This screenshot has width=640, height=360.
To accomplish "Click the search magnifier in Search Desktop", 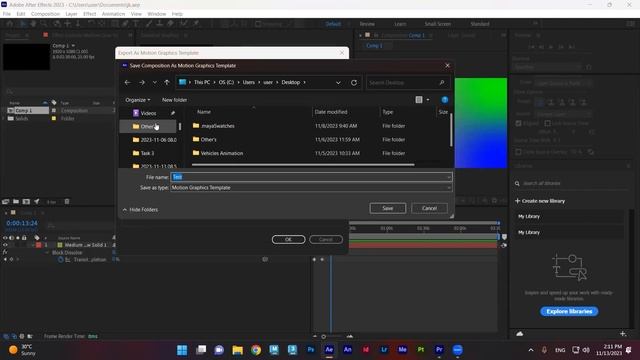I will pos(442,82).
